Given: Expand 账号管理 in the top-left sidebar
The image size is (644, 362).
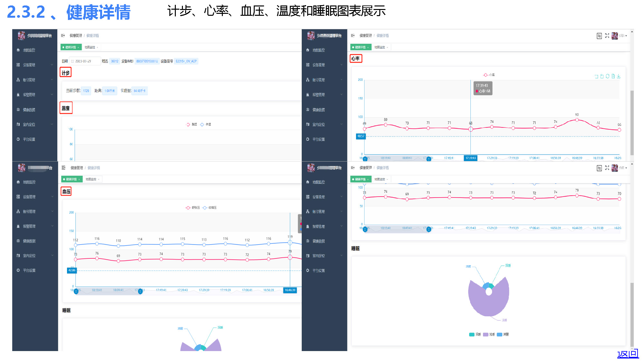Looking at the screenshot, I should 29,80.
